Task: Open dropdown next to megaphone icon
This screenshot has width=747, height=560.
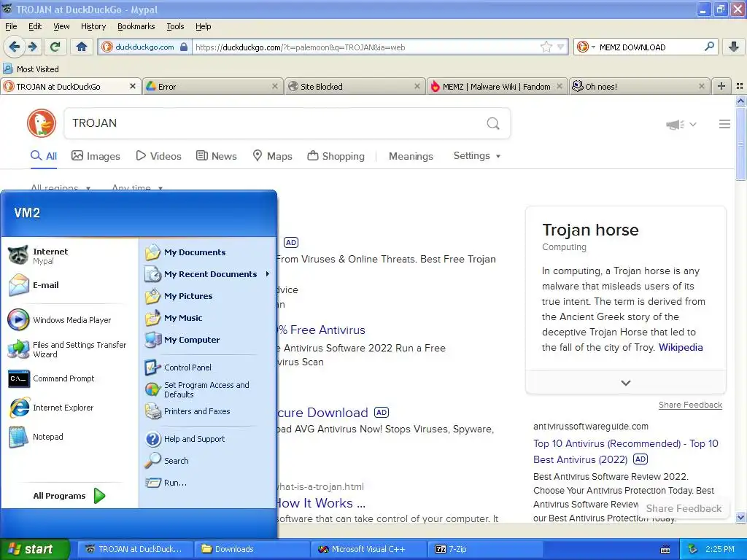Action: [x=693, y=125]
